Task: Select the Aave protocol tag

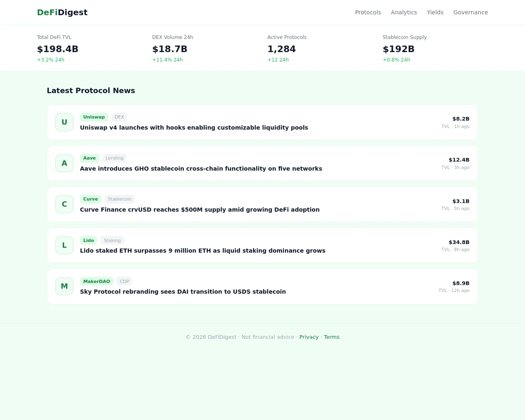Action: click(x=89, y=158)
